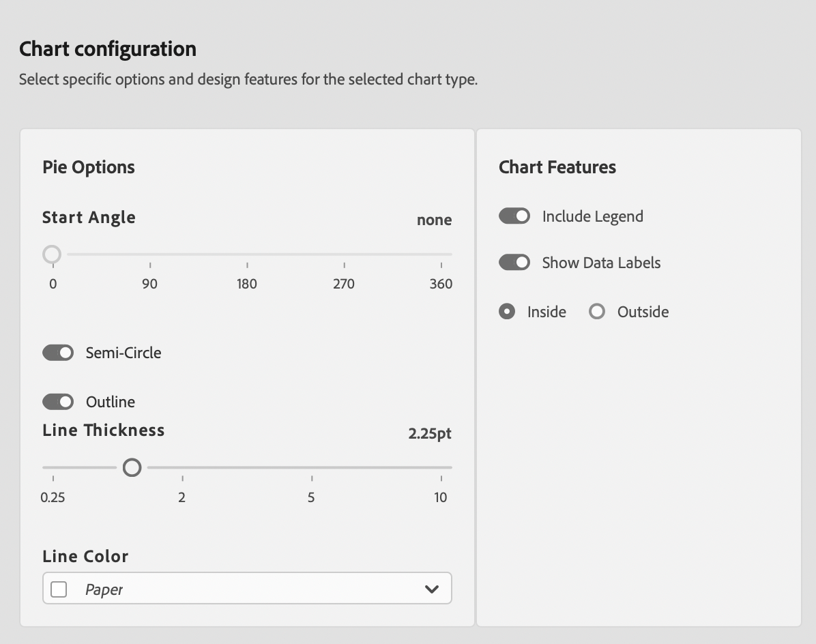Toggle the Semi-Circle switch
This screenshot has height=644, width=816.
[58, 353]
